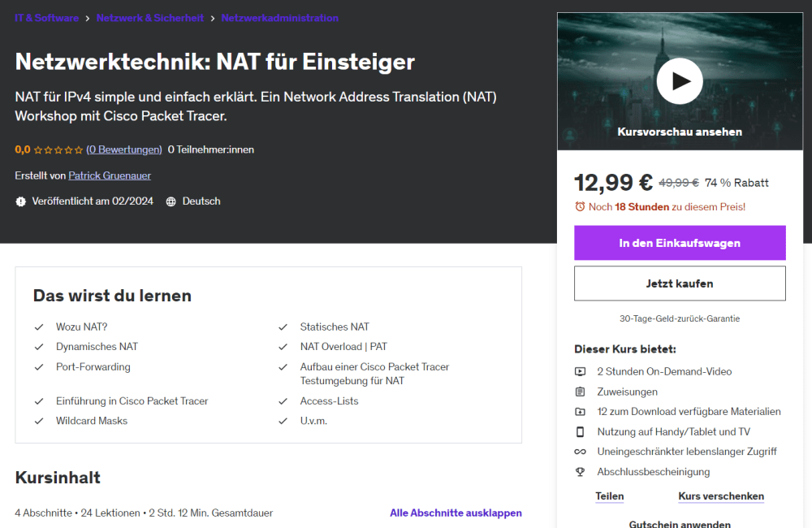Go to Netzwerk & Sicherheit category
This screenshot has height=528, width=812.
tap(150, 18)
